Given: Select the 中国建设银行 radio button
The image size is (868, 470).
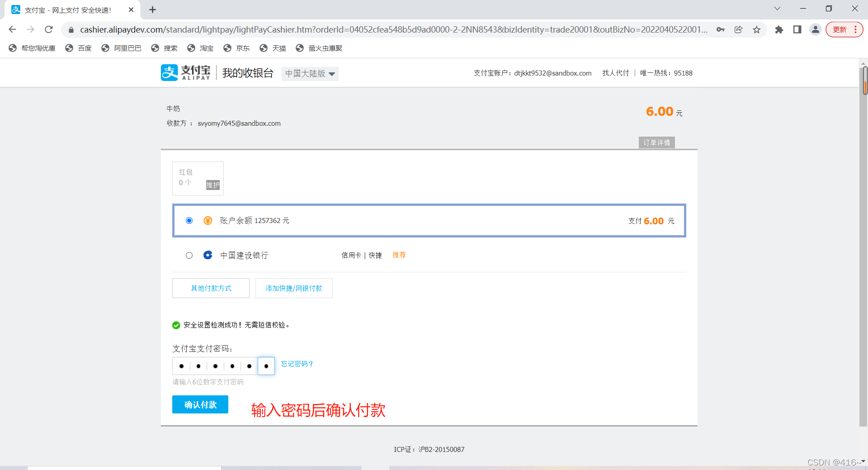Looking at the screenshot, I should pyautogui.click(x=189, y=255).
